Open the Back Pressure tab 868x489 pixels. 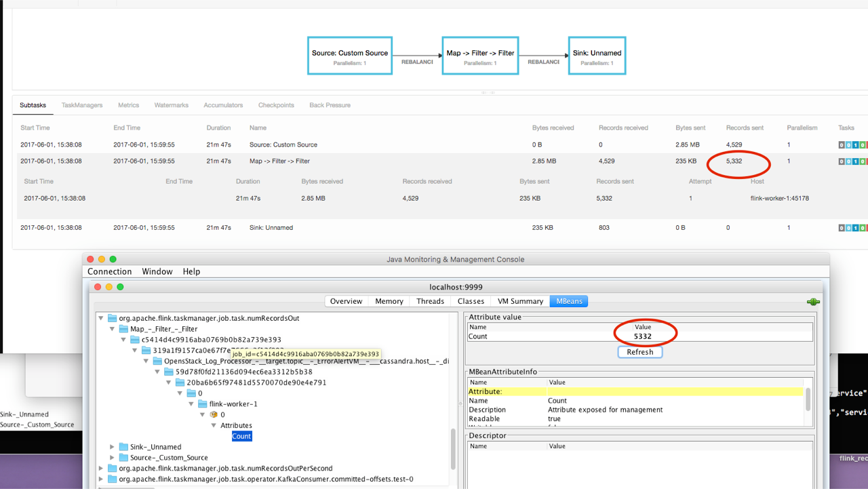[330, 105]
